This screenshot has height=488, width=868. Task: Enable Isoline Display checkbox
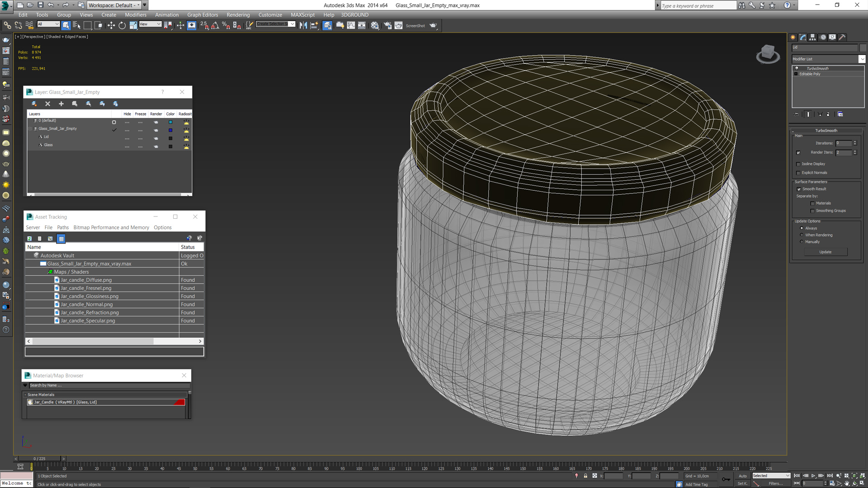click(798, 164)
